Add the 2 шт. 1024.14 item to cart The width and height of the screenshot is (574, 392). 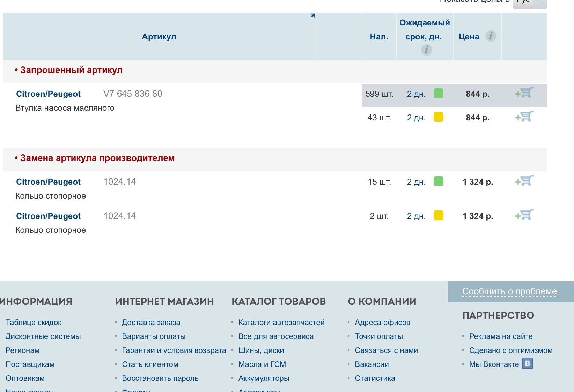click(x=525, y=215)
